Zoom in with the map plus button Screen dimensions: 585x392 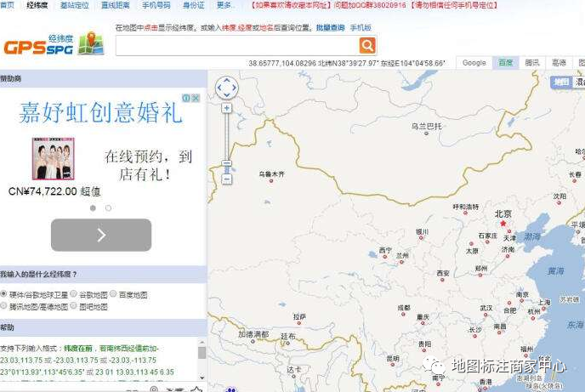coord(227,108)
